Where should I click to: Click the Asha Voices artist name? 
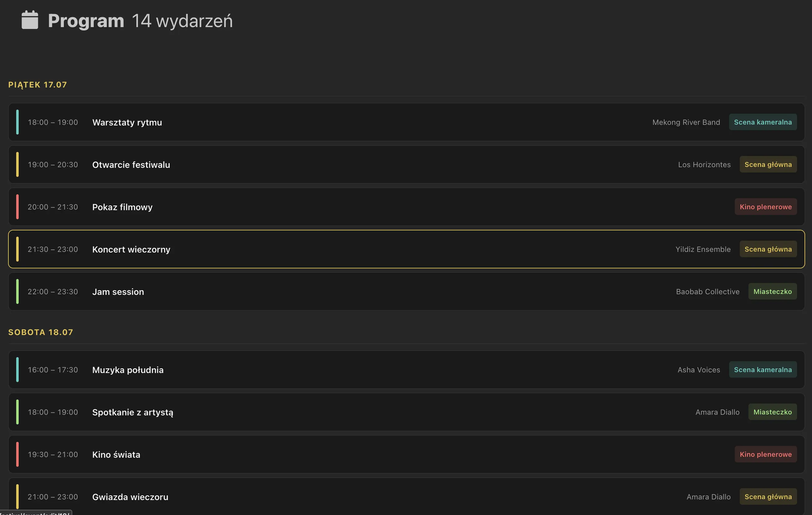point(699,370)
